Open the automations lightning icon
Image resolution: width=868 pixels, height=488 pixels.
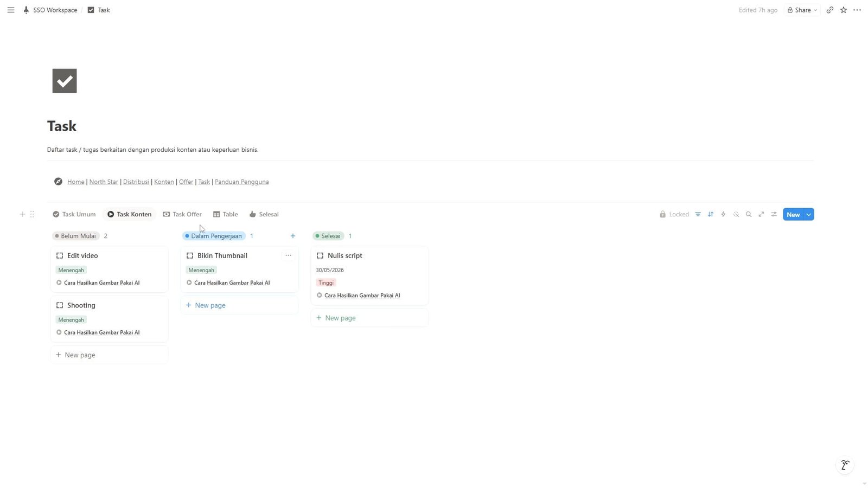723,214
